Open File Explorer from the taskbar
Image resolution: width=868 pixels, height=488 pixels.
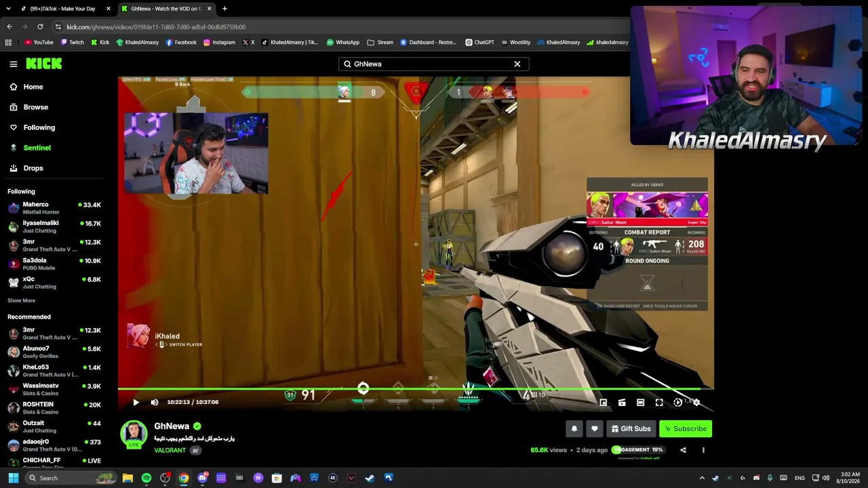click(x=127, y=478)
